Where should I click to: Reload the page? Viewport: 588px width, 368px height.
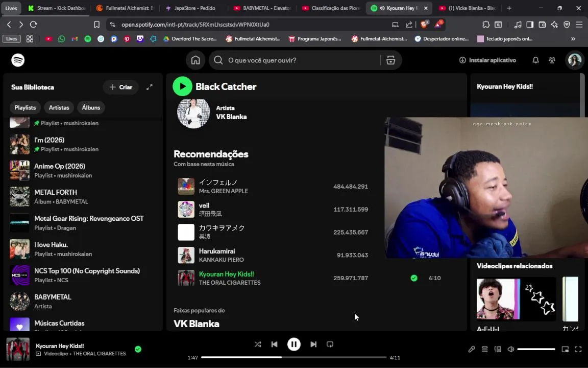point(33,25)
